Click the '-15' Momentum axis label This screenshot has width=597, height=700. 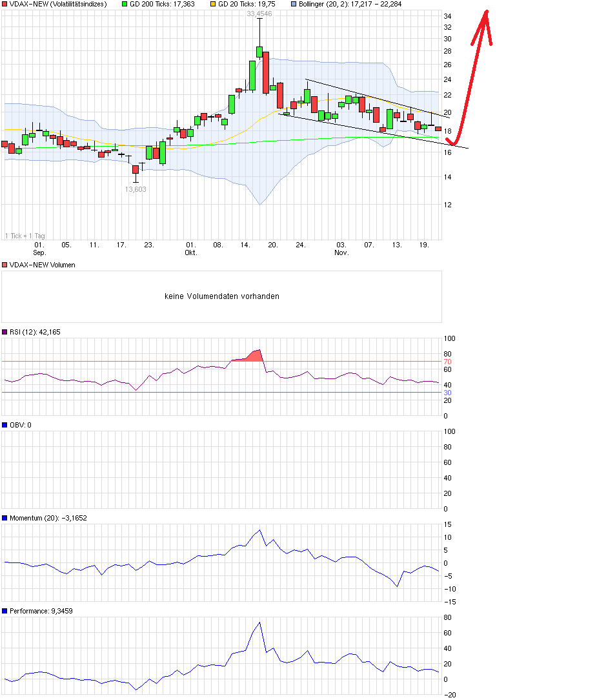[450, 602]
